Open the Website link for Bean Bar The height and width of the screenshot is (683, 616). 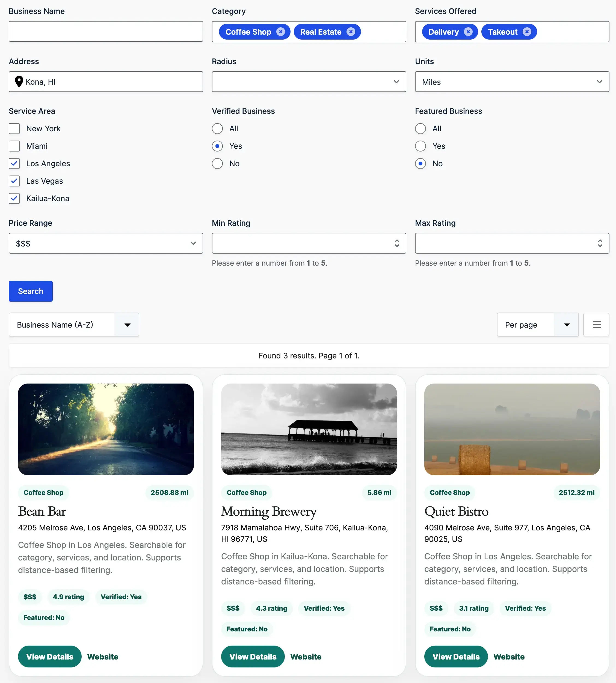[103, 657]
